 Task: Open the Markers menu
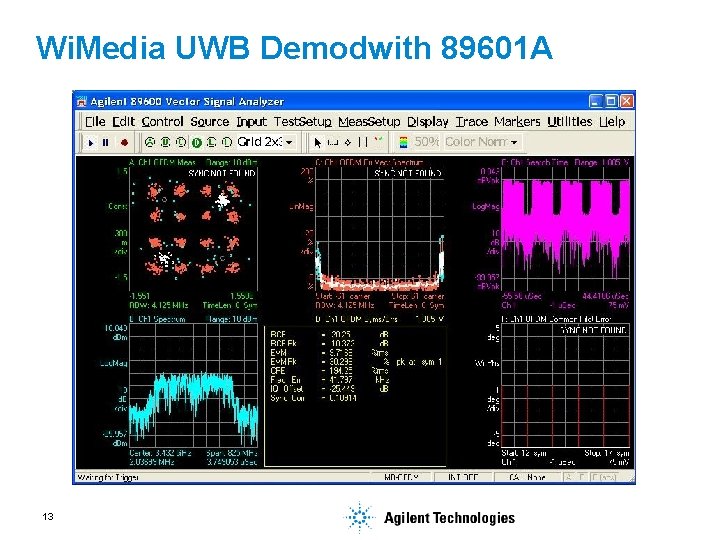517,122
